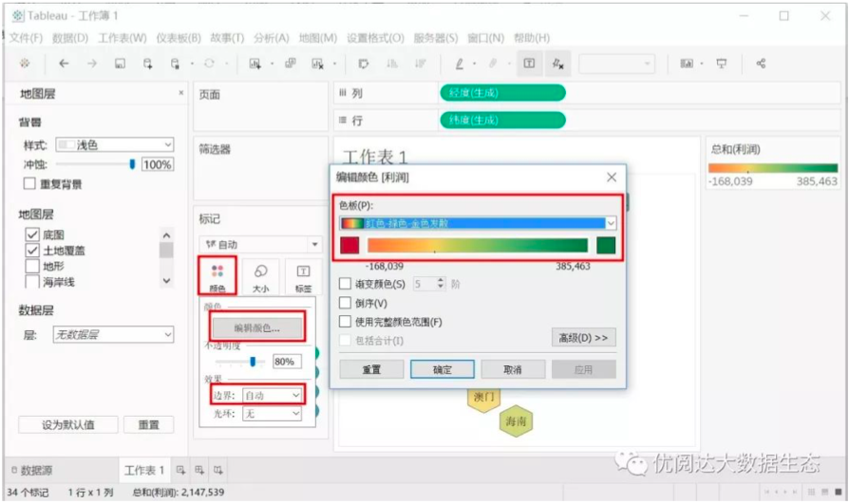The image size is (849, 504).
Task: Open the color palette (色板) dropdown
Action: click(x=611, y=223)
